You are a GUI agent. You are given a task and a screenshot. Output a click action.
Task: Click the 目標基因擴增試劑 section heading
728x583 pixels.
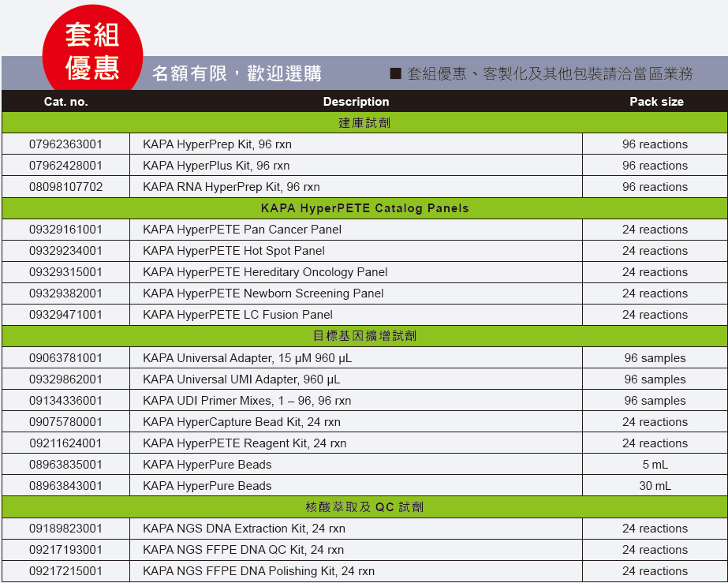point(364,336)
